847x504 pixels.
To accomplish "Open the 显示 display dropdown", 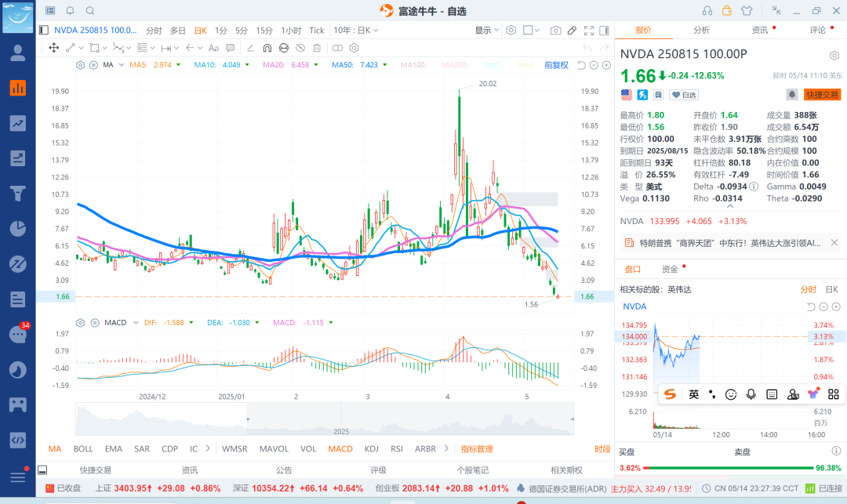I will (487, 31).
